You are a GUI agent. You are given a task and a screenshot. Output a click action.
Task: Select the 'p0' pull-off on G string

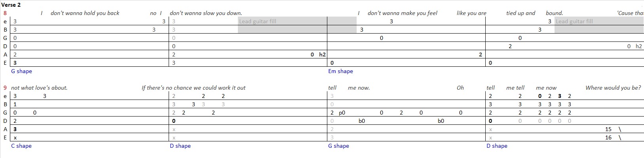pyautogui.click(x=342, y=113)
